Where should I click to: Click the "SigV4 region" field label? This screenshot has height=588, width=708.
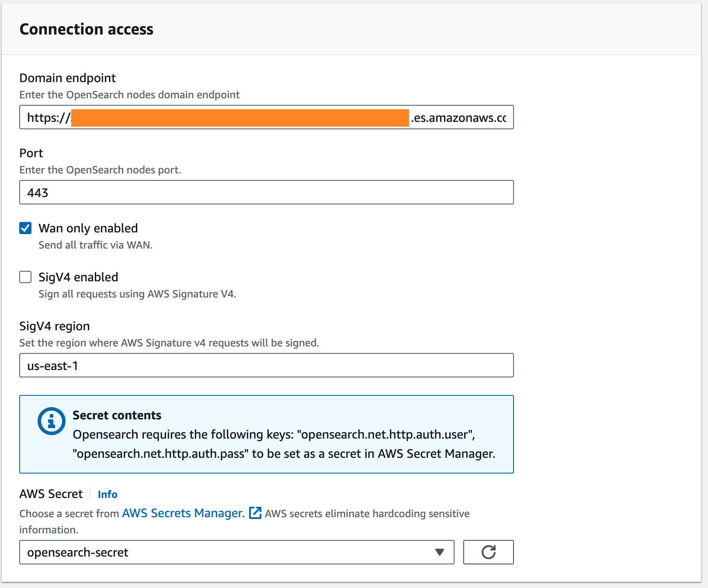point(55,326)
